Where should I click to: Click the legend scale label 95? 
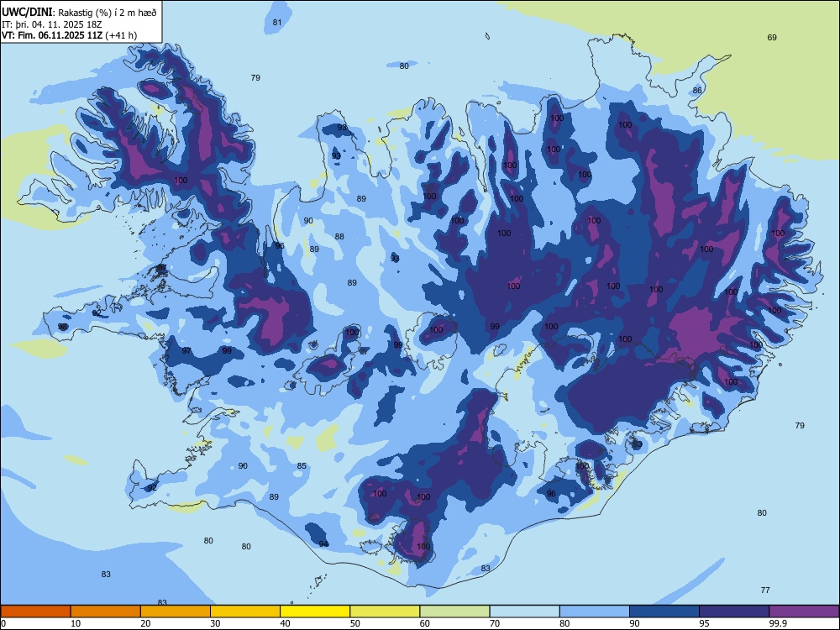(705, 623)
